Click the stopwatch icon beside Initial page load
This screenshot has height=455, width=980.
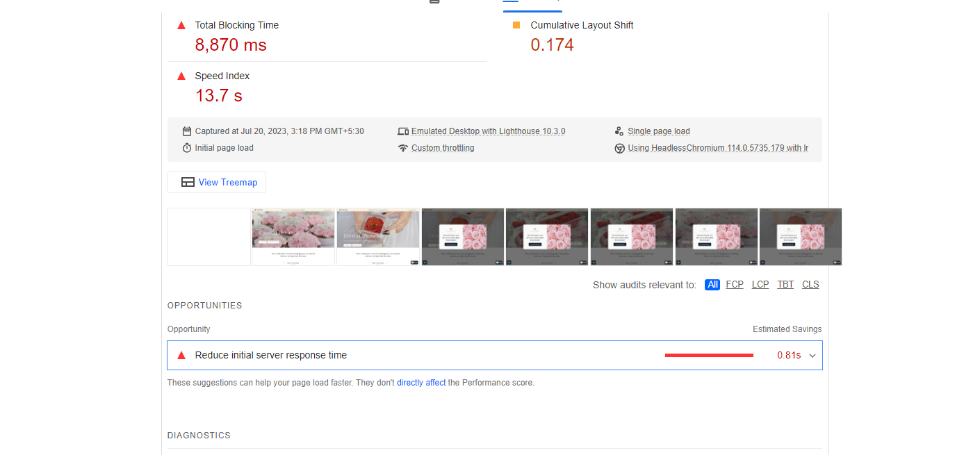pos(187,148)
